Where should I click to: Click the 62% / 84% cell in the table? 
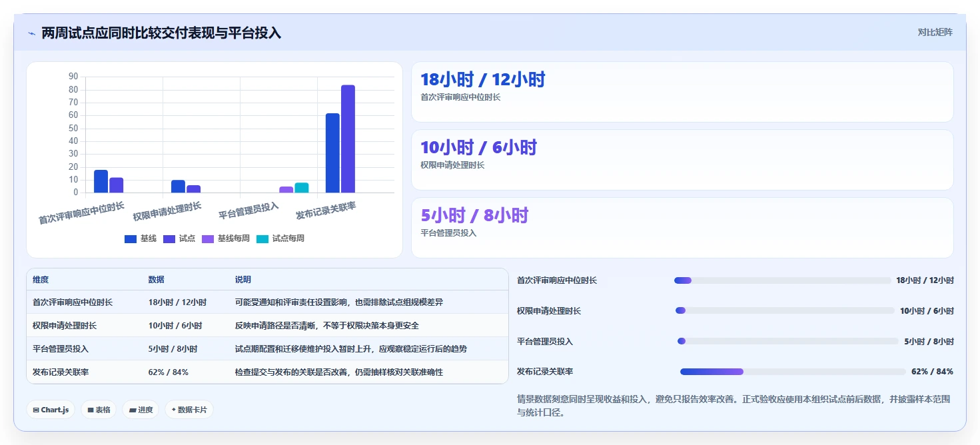(x=169, y=372)
